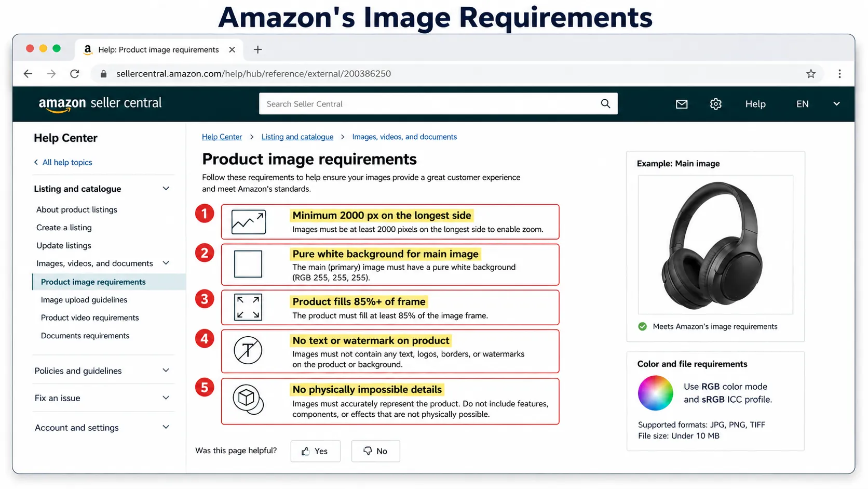Click the RGB color wheel swatch
Screen dimensions: 868x489
656,393
